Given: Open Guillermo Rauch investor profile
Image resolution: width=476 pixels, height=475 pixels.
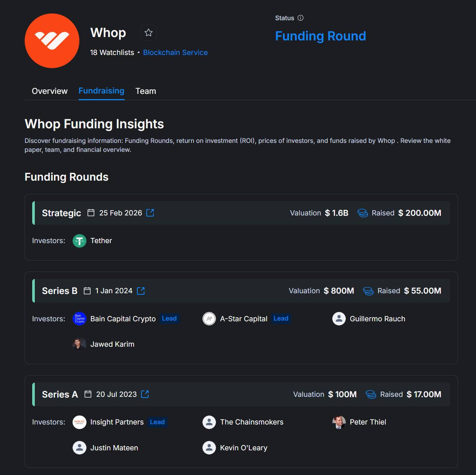Looking at the screenshot, I should pos(377,319).
